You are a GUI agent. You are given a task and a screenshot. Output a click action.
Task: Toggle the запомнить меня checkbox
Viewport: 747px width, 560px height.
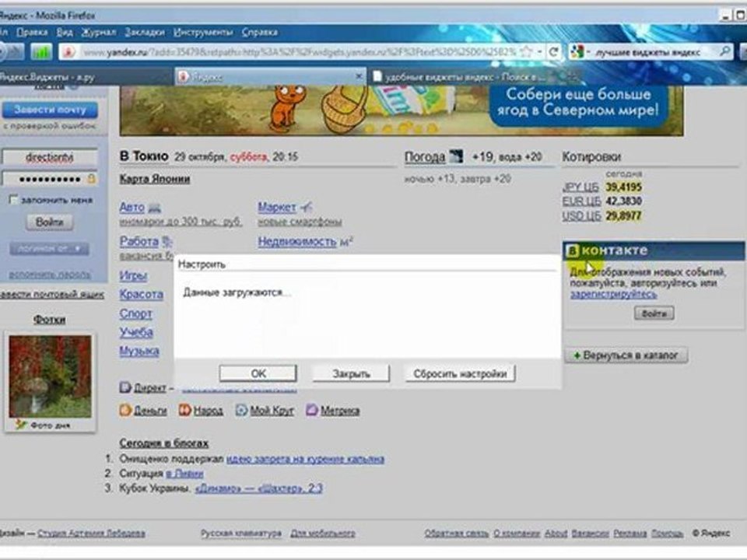pyautogui.click(x=14, y=200)
